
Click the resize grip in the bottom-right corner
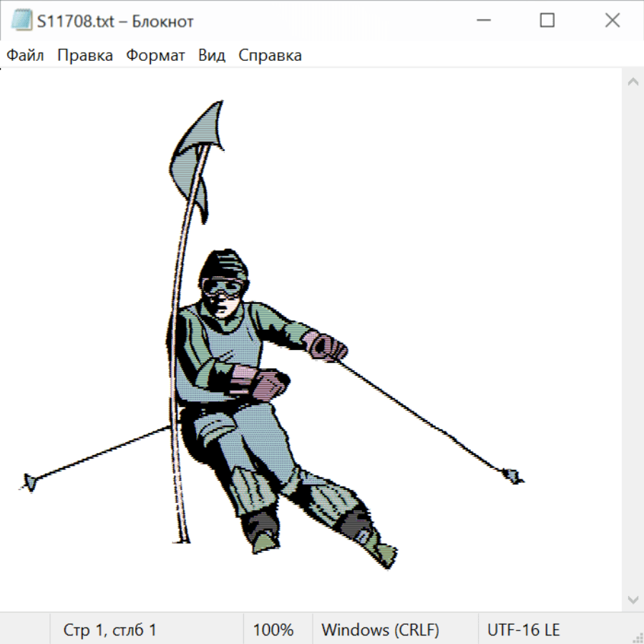[x=638, y=638]
